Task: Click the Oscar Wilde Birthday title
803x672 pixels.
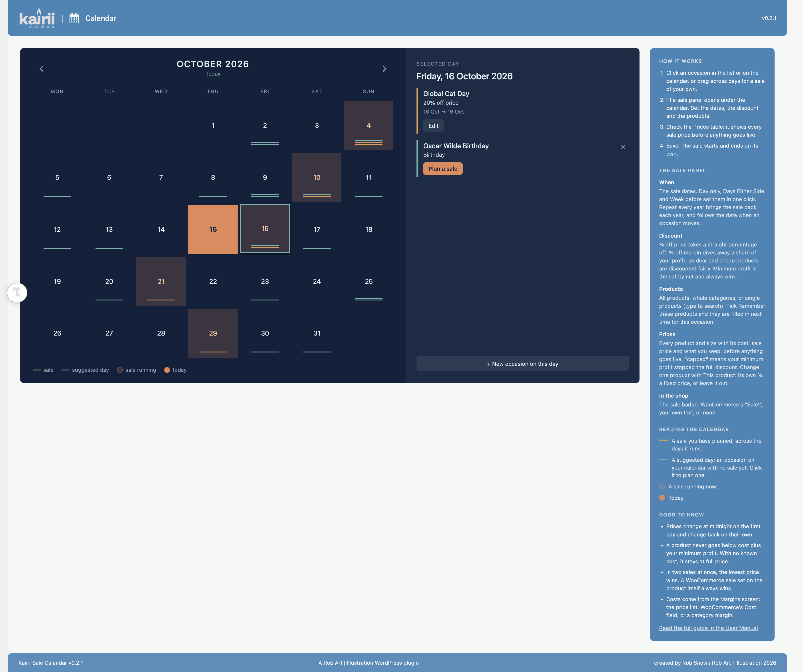Action: (x=456, y=146)
